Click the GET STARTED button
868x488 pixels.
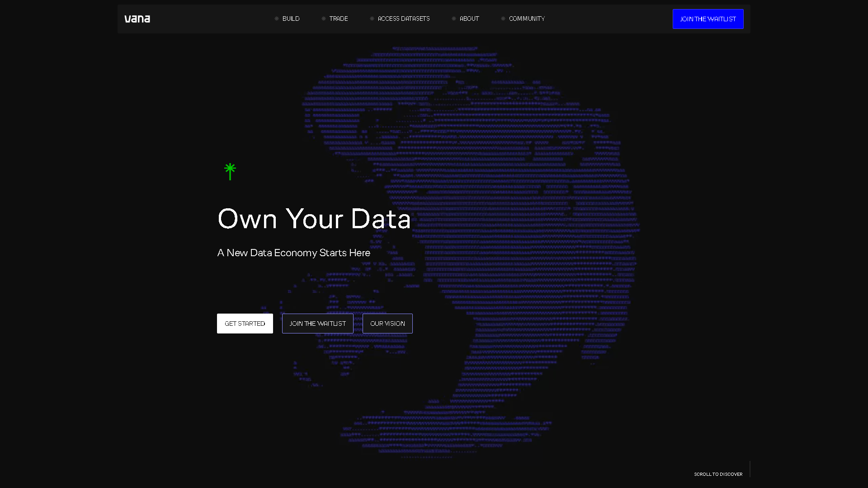coord(245,324)
